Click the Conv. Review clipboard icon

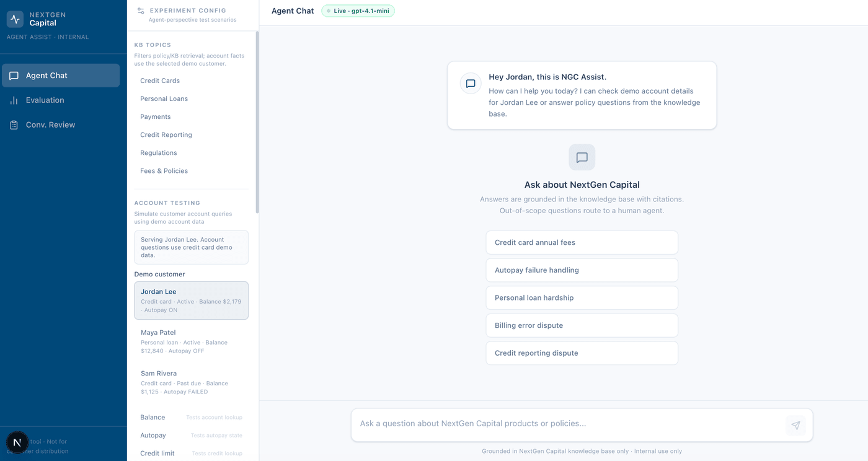(14, 125)
